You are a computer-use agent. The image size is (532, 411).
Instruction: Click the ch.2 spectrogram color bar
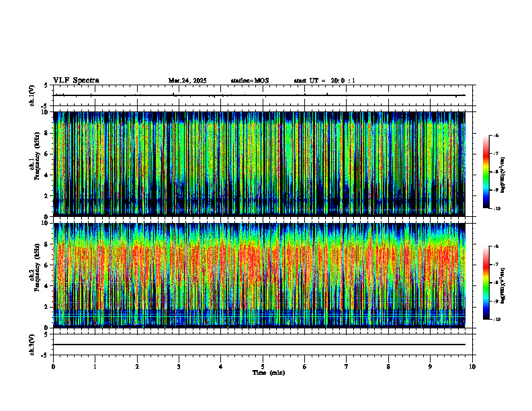coord(486,283)
